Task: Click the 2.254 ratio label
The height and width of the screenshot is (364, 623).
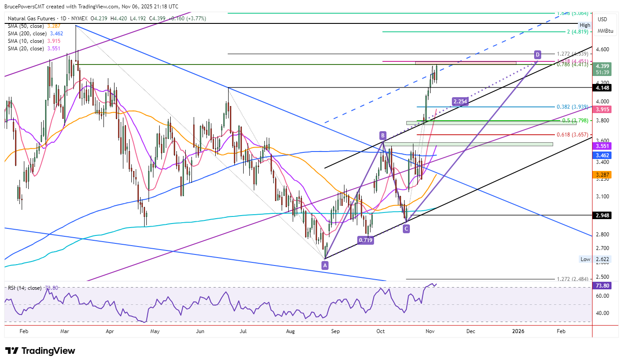Action: [x=460, y=102]
